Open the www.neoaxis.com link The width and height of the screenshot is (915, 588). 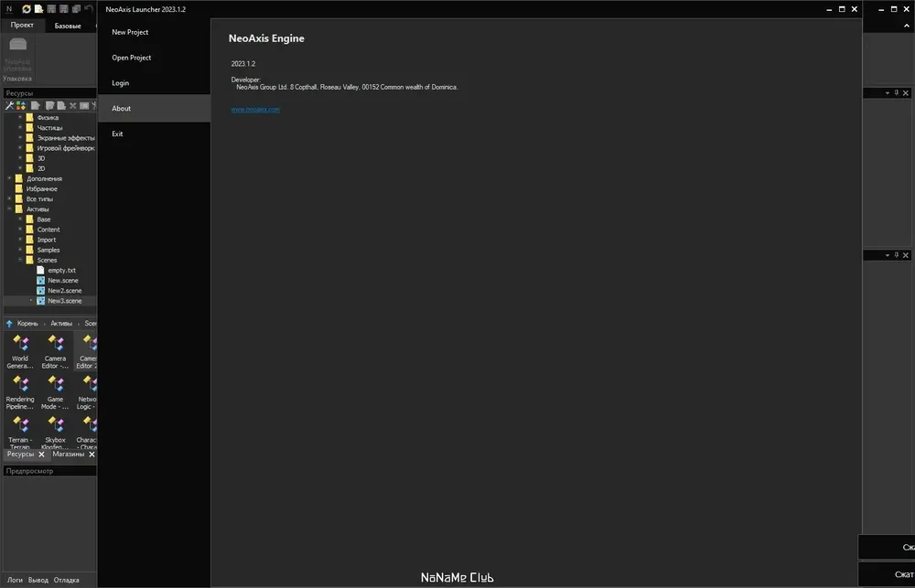[x=255, y=109]
